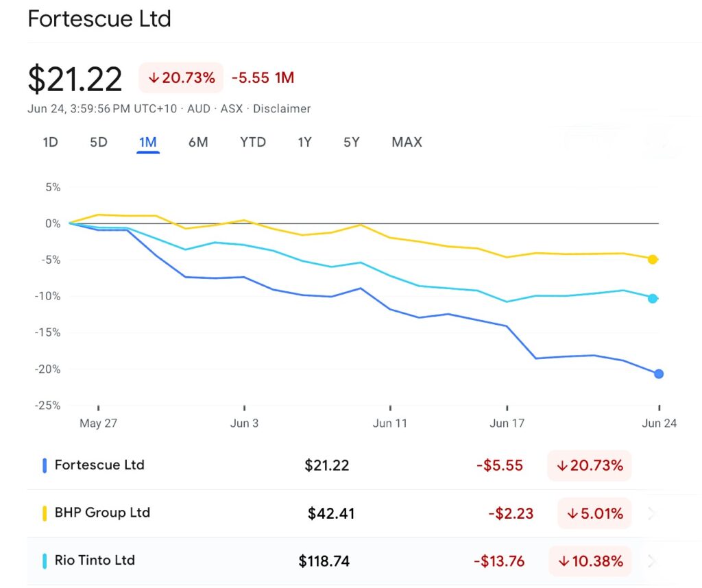Click the $21.22 price in Fortescue row
702x588 pixels.
click(x=327, y=465)
